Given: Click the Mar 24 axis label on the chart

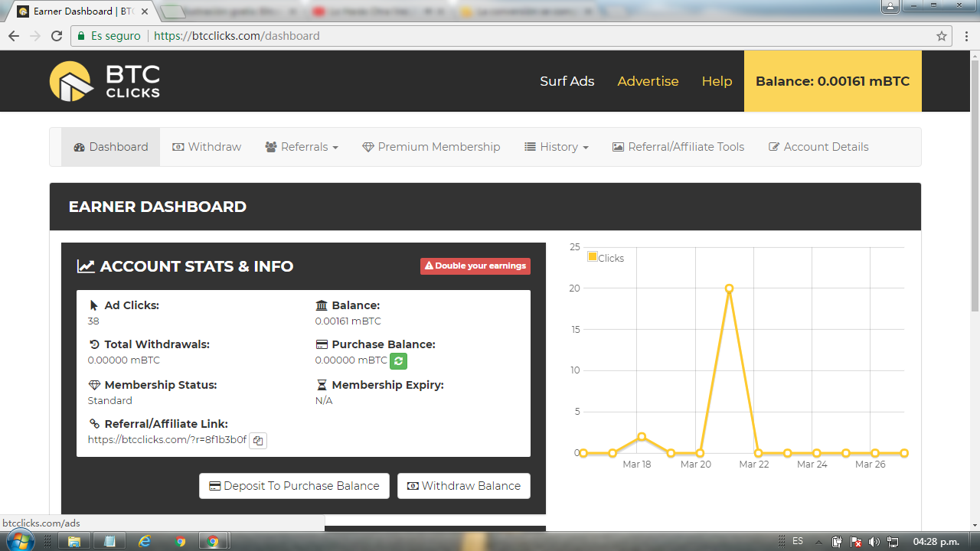Looking at the screenshot, I should pyautogui.click(x=812, y=465).
